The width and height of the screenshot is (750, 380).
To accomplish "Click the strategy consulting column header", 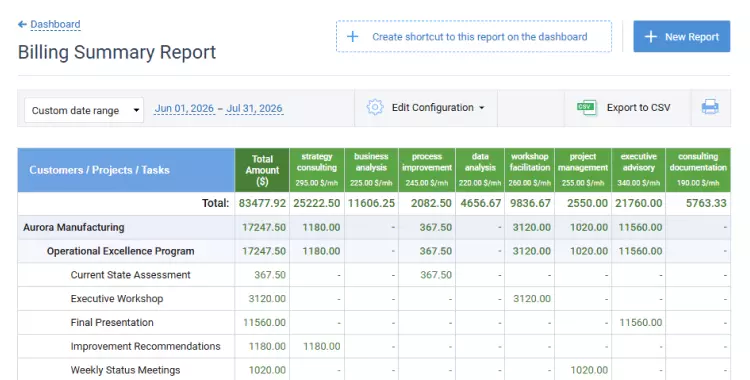I will point(317,170).
